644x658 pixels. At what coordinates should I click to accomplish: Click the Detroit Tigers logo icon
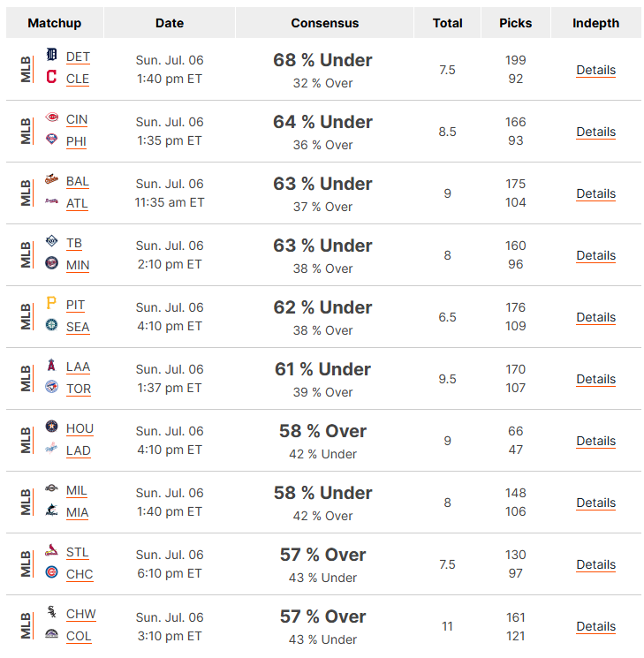(x=51, y=55)
